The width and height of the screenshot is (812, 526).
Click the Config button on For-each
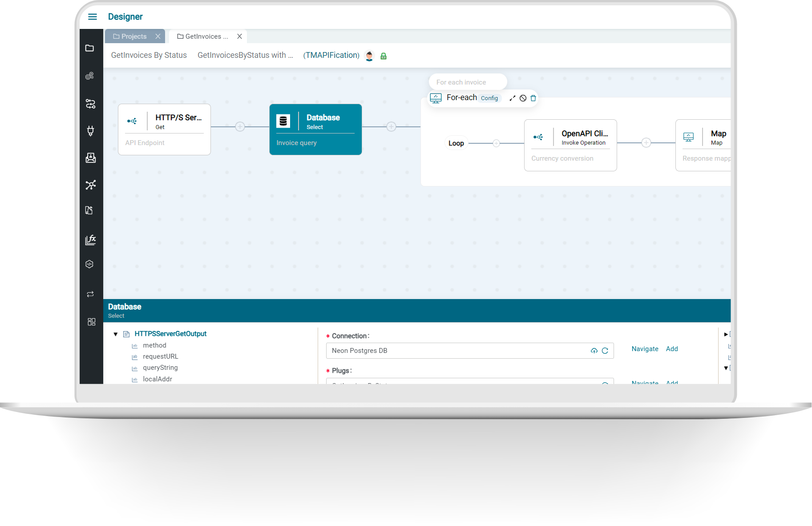tap(489, 98)
